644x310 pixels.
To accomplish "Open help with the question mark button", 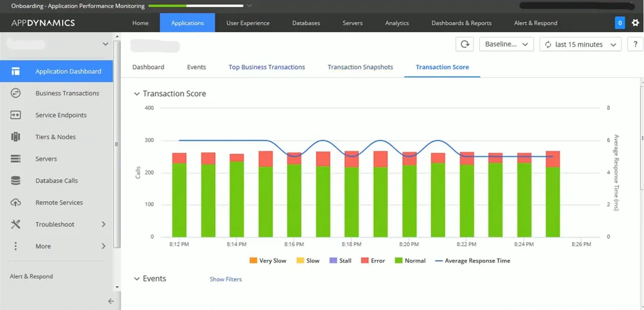I will click(635, 44).
